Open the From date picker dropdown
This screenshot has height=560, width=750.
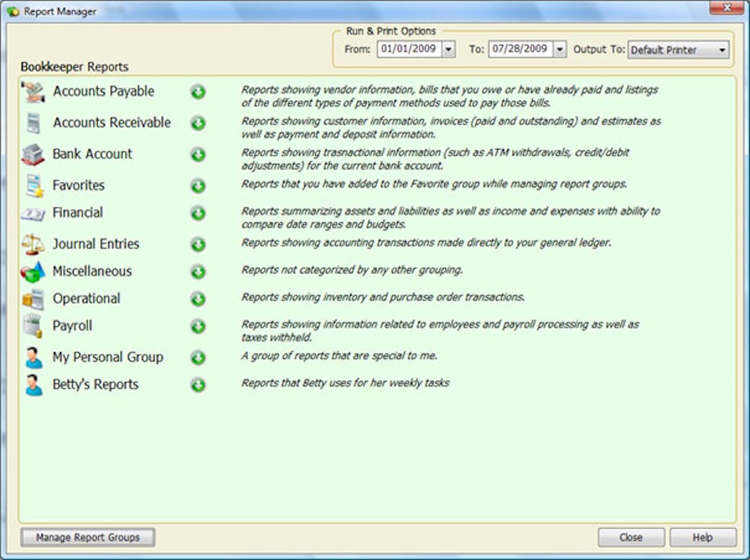pyautogui.click(x=448, y=49)
